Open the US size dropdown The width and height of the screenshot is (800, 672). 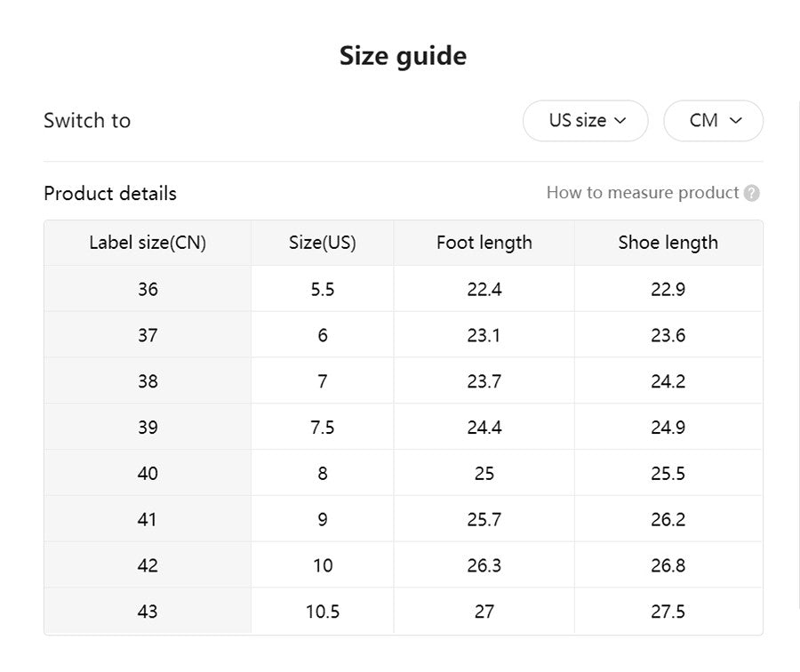585,121
